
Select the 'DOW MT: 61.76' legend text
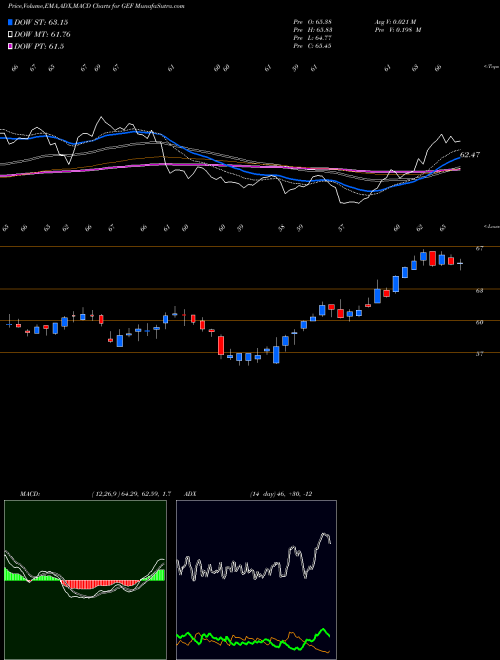43,35
